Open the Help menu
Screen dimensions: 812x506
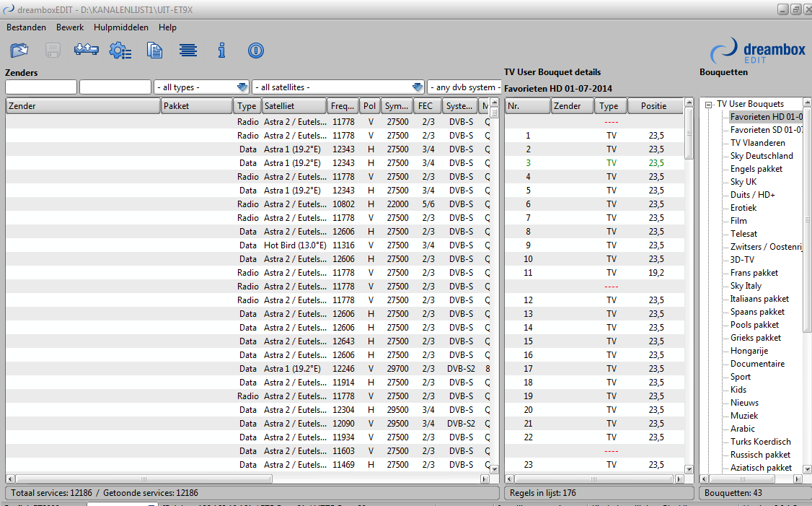coord(167,27)
